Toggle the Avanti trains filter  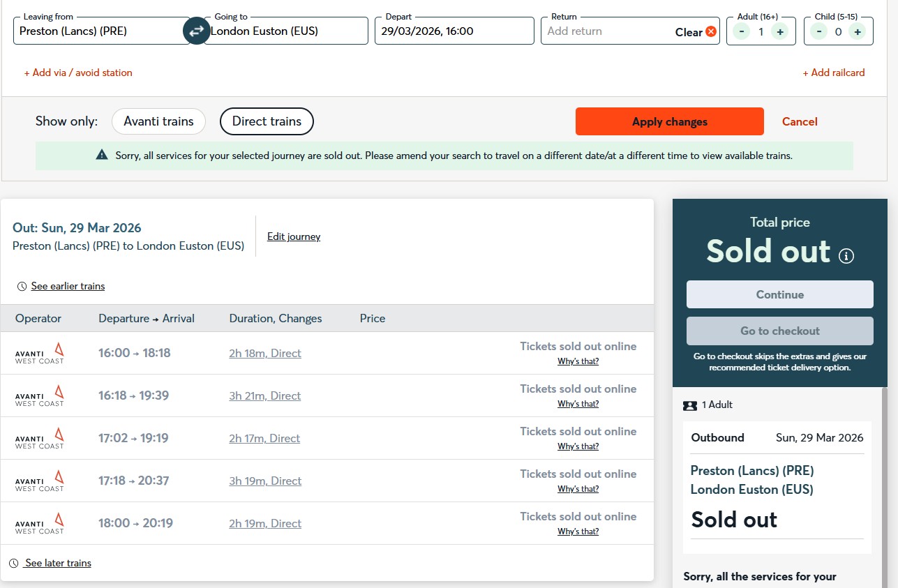tap(158, 121)
